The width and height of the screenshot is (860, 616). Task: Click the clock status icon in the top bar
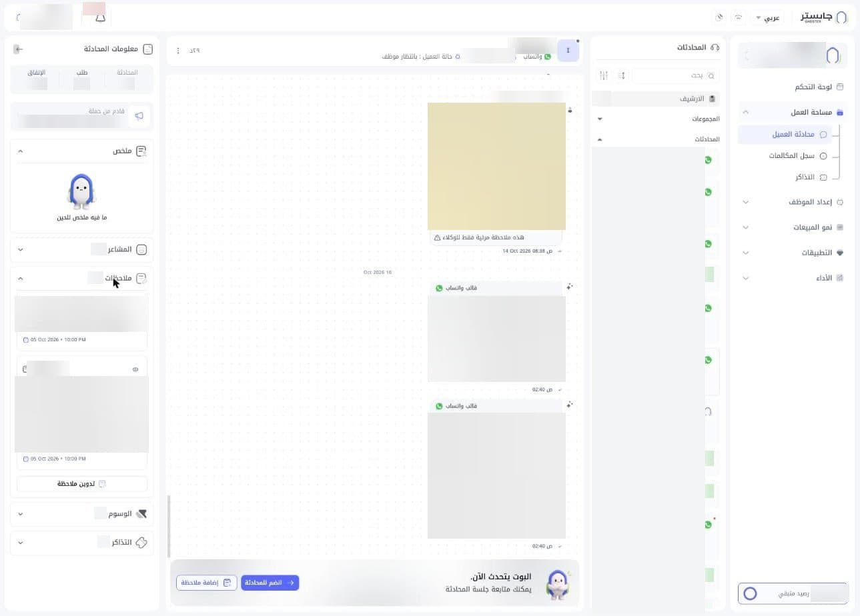(719, 17)
